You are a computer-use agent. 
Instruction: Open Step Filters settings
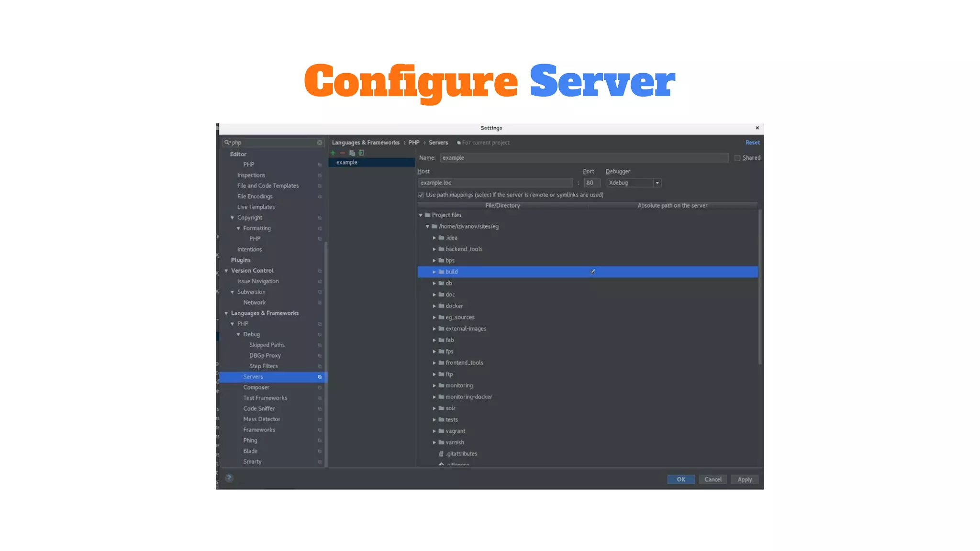coord(263,366)
